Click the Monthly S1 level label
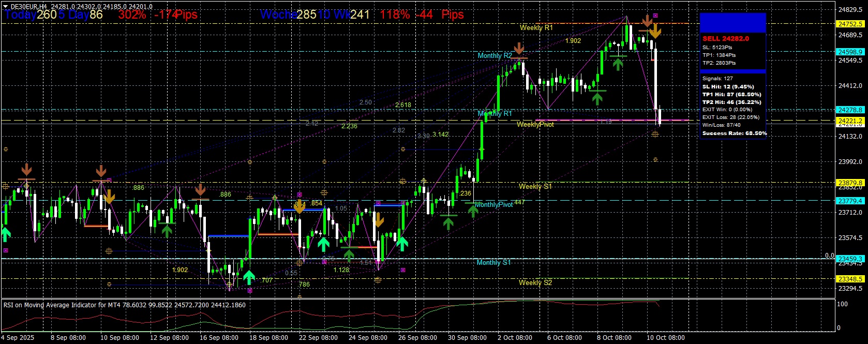This screenshot has width=868, height=344. [493, 262]
